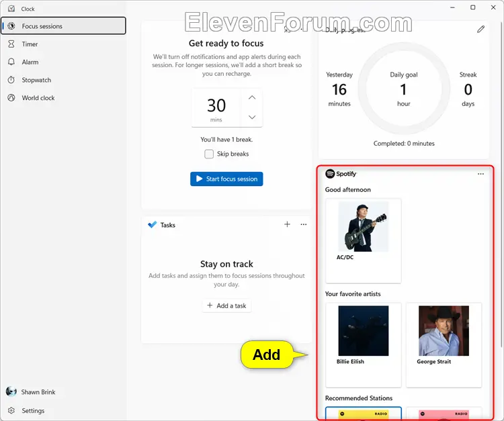Click Shawn Brink profile avatar

11,391
